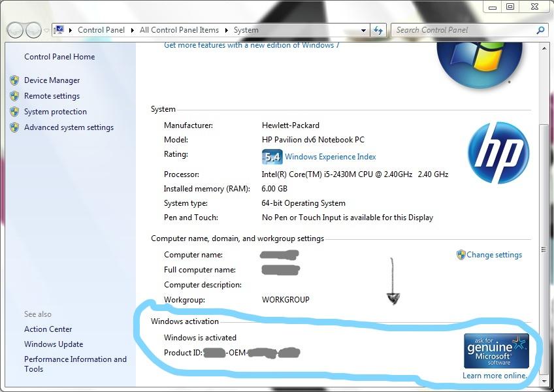Click Change settings link
This screenshot has height=392, width=554.
(x=494, y=255)
